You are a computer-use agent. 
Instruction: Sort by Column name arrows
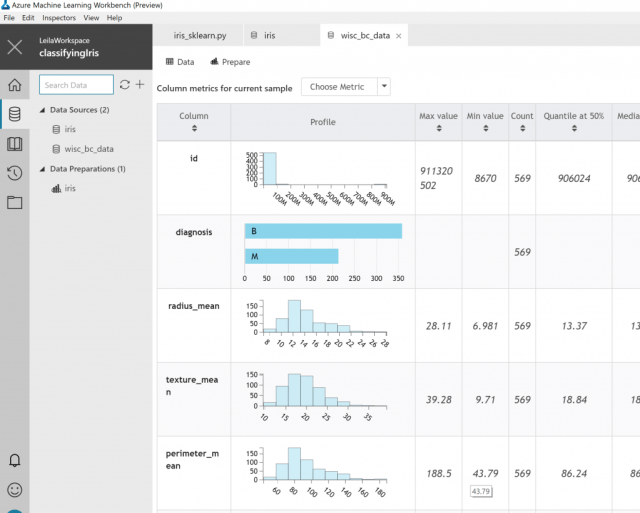(194, 128)
